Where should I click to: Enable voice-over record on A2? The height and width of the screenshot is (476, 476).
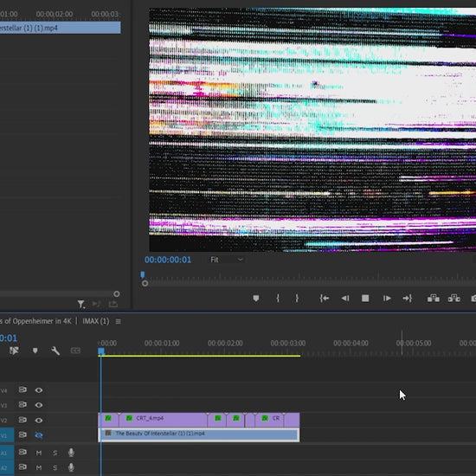coord(71,467)
